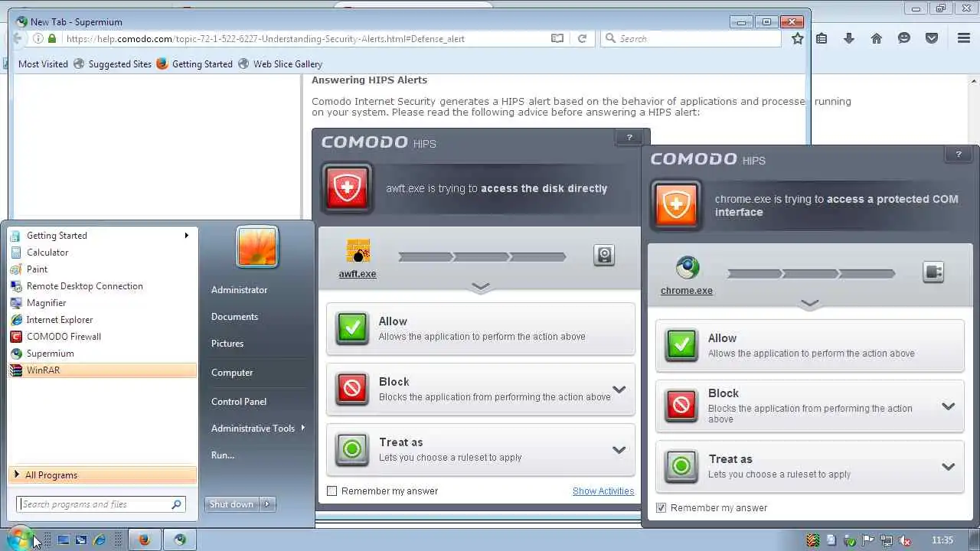Expand the Treat as options arrow in the awft.exe alert
Image resolution: width=980 pixels, height=551 pixels.
click(x=619, y=450)
